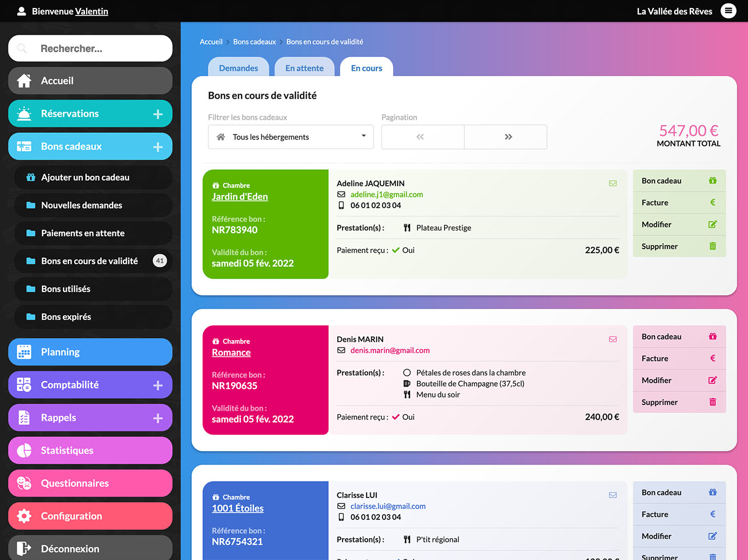Open Tous les hébergements filter dropdown

[x=291, y=137]
